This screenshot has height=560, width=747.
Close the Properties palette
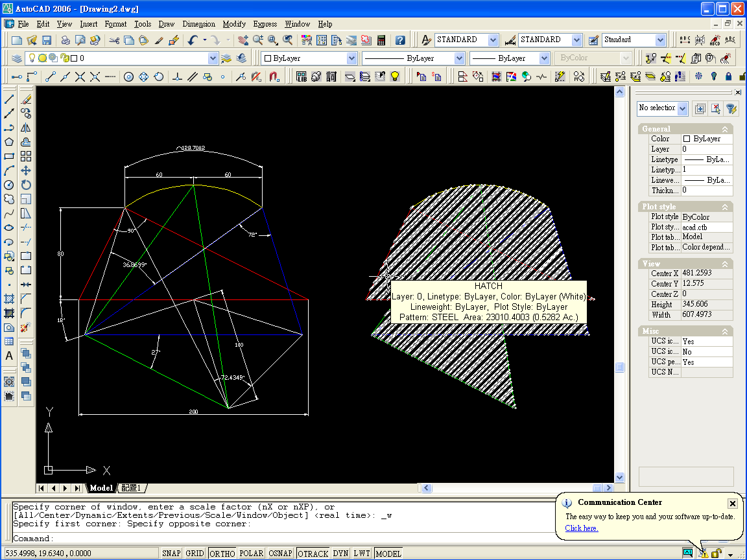[x=738, y=93]
